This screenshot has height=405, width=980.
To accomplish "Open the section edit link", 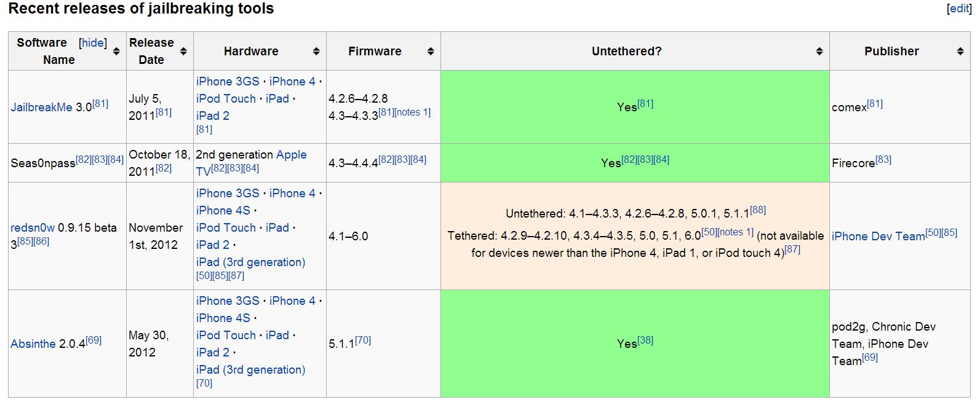I will pyautogui.click(x=959, y=9).
